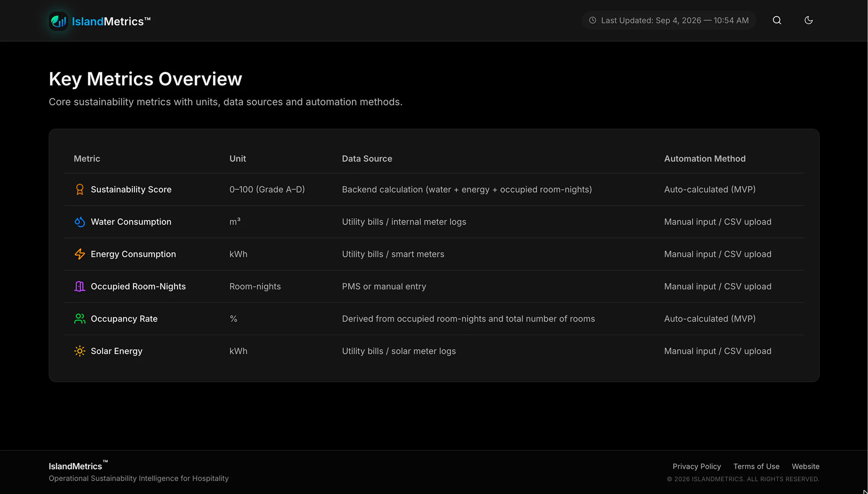Toggle dark mode with the moon icon
Screen dimensions: 868x494
click(808, 20)
